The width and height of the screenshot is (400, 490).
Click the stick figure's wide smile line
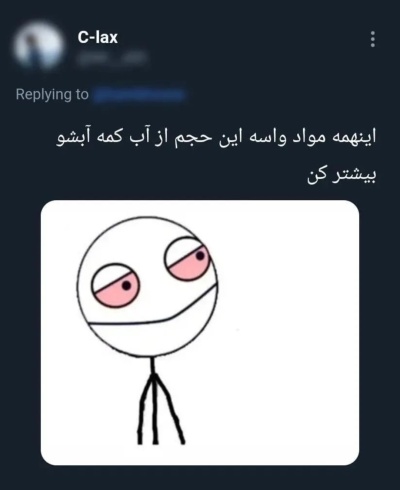click(x=153, y=308)
